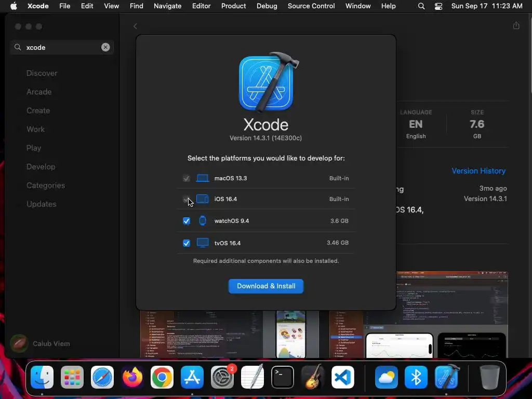Open Firefox from the Dock

(x=132, y=377)
